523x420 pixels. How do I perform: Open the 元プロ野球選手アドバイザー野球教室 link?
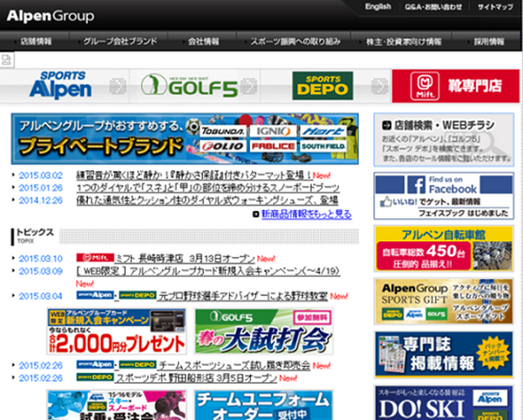(242, 295)
